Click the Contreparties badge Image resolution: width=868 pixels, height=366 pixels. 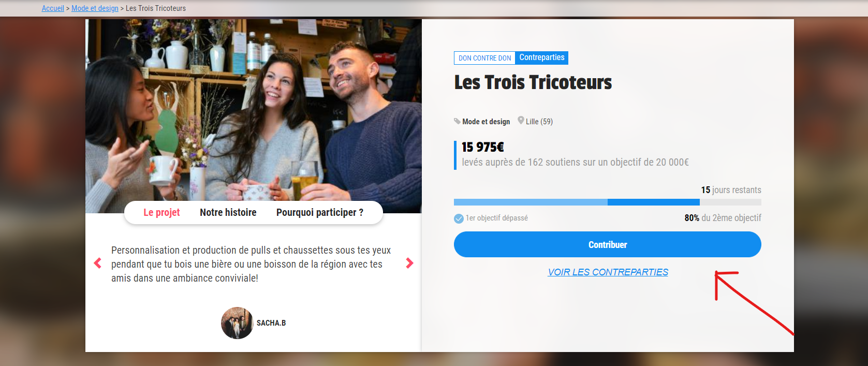point(542,57)
